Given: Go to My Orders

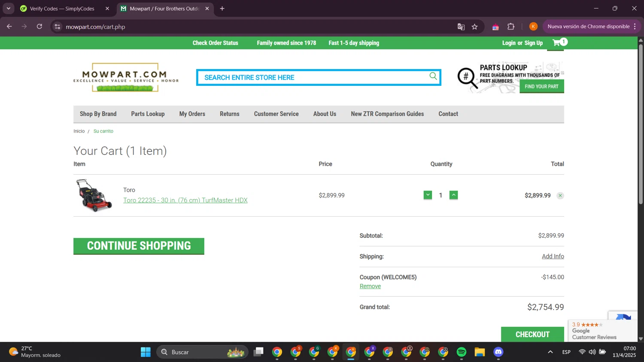Looking at the screenshot, I should point(192,114).
